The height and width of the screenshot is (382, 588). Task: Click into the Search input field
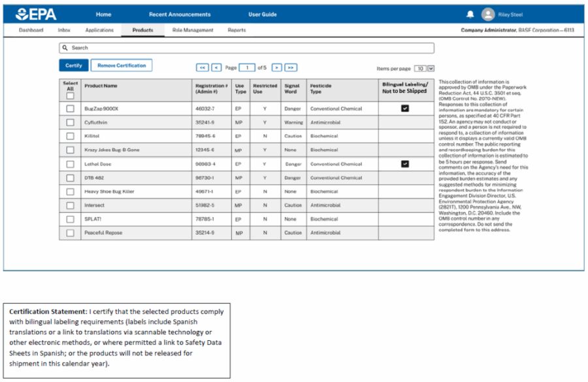248,48
